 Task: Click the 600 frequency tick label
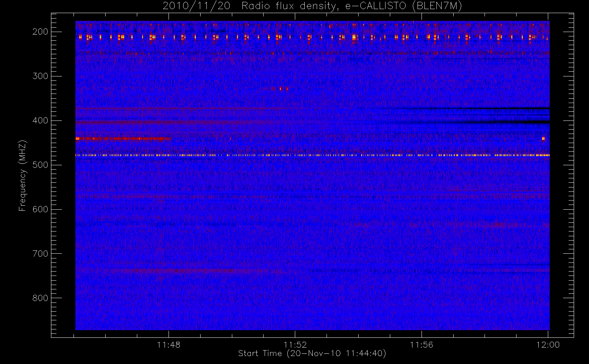tap(40, 209)
